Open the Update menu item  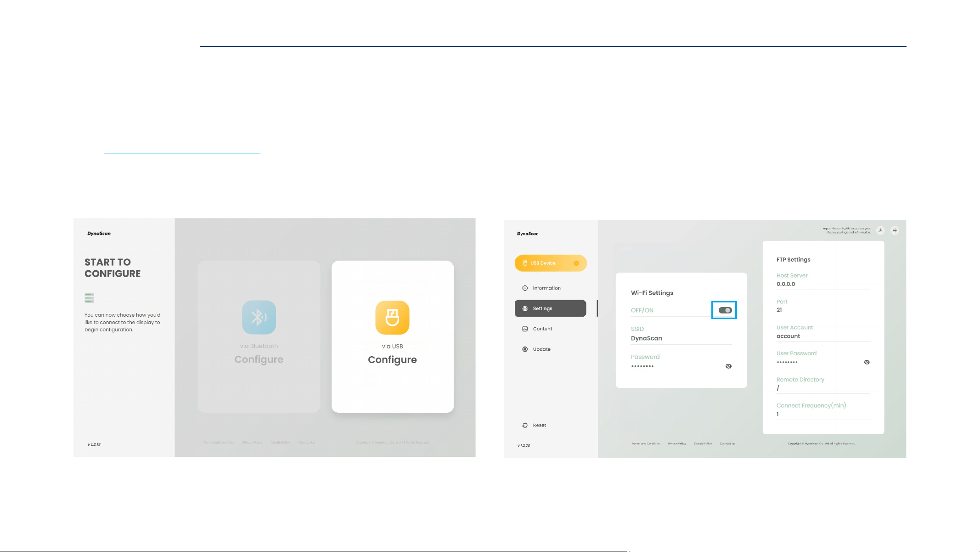[x=550, y=349]
